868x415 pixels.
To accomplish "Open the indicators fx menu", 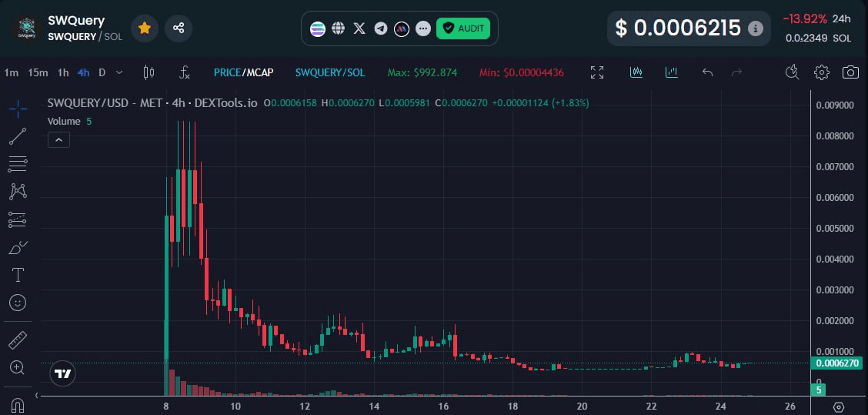I will pos(185,72).
